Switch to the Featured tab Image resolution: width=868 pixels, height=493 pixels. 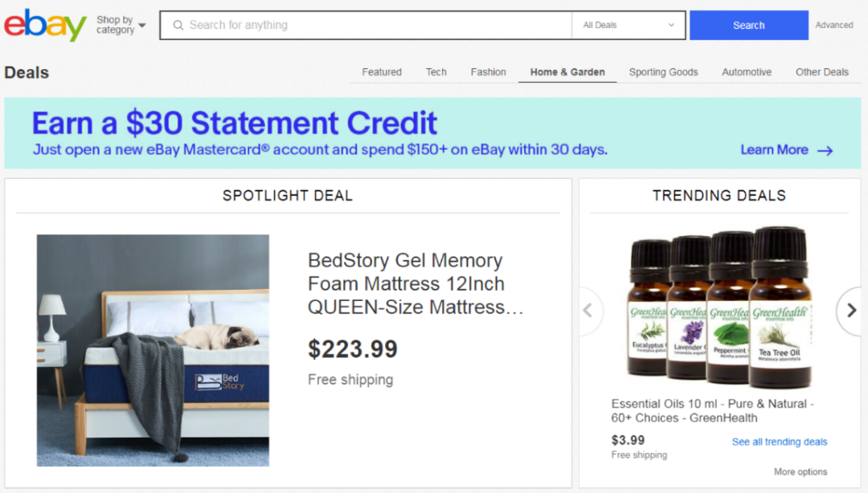pyautogui.click(x=382, y=72)
